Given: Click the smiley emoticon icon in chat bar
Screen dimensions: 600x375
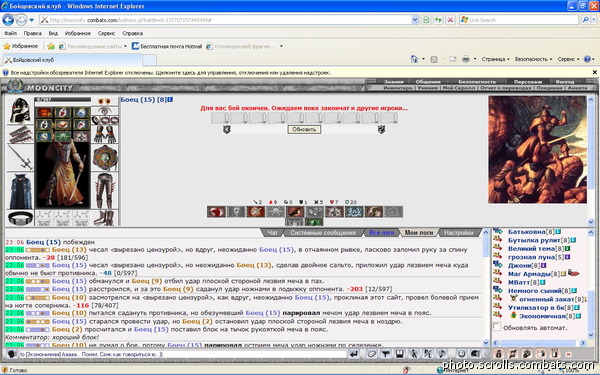Looking at the screenshot, I should coord(461,354).
